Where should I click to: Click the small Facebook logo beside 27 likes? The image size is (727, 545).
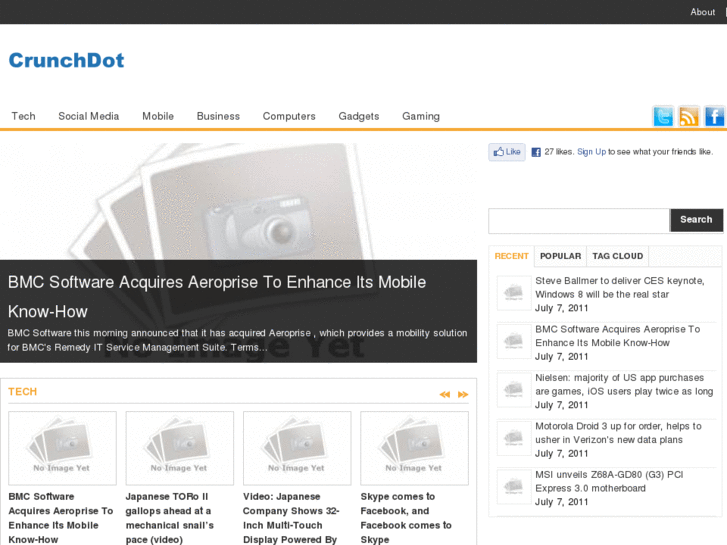536,152
